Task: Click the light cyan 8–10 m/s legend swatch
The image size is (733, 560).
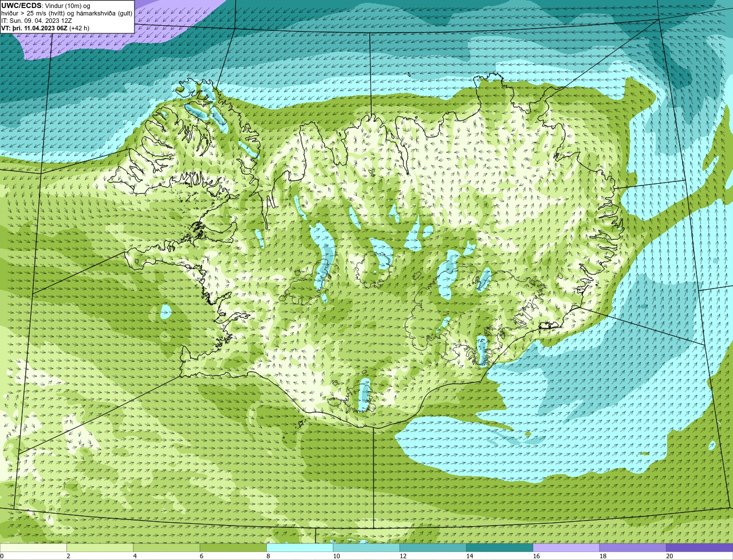Action: (299, 548)
